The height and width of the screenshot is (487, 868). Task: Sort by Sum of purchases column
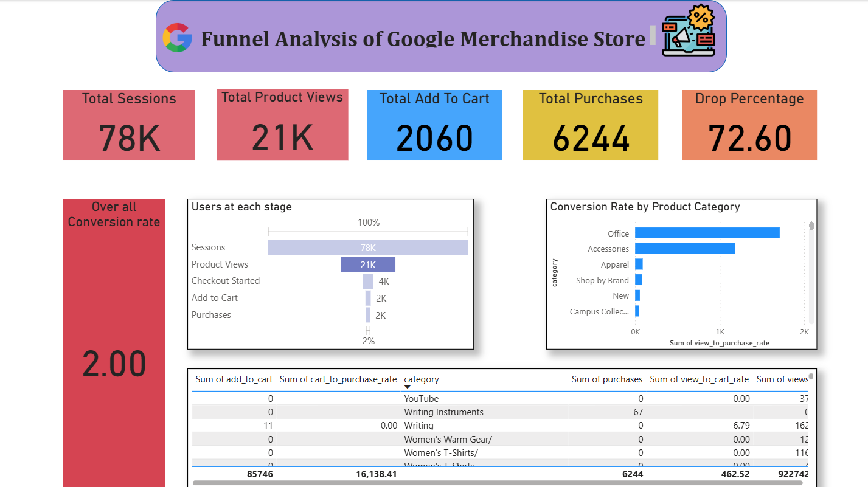pos(607,379)
